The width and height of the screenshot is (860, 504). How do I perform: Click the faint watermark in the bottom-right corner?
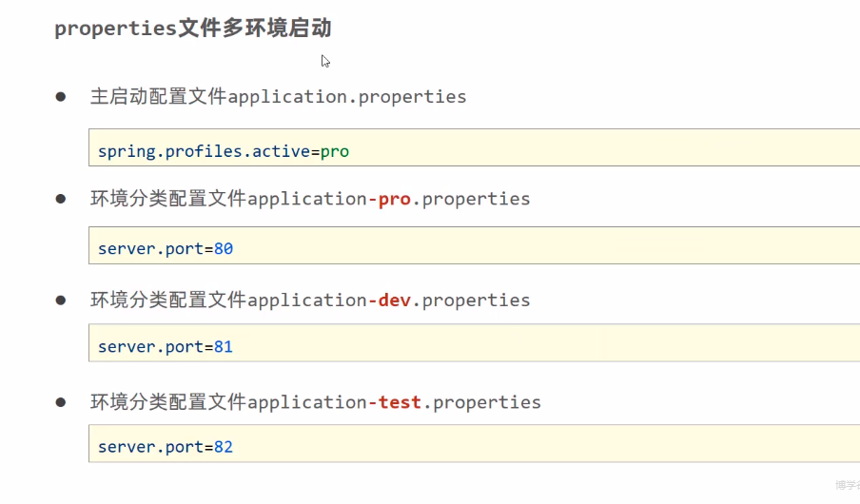click(847, 486)
